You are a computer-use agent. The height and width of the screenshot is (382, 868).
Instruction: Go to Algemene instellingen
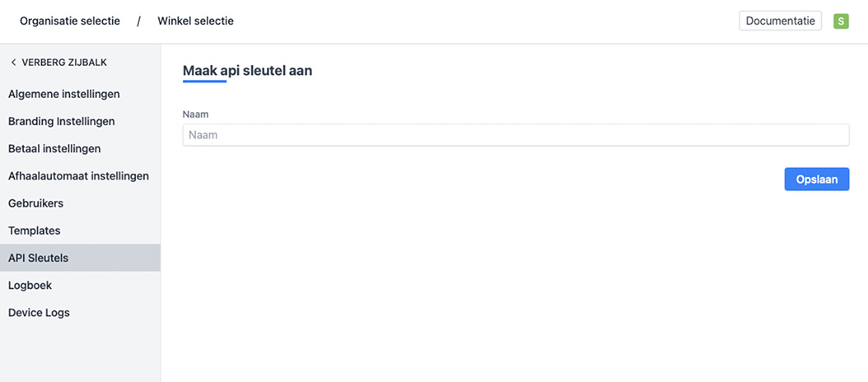click(x=64, y=94)
